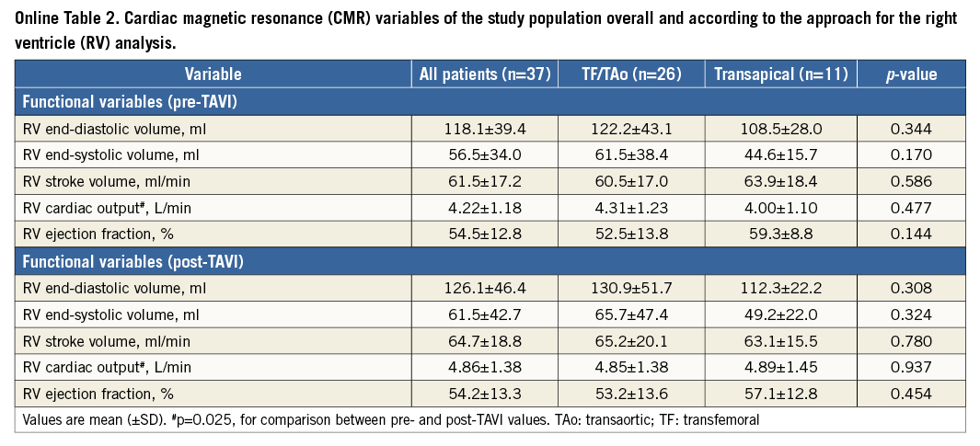Select the 118.1±39.4 cell

(x=484, y=128)
